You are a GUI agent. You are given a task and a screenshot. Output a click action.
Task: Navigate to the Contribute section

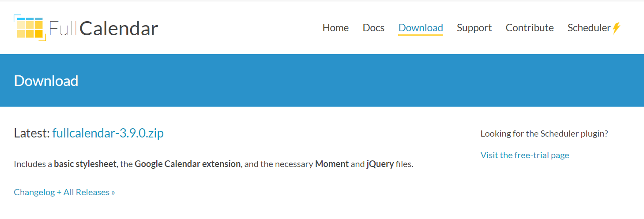530,28
